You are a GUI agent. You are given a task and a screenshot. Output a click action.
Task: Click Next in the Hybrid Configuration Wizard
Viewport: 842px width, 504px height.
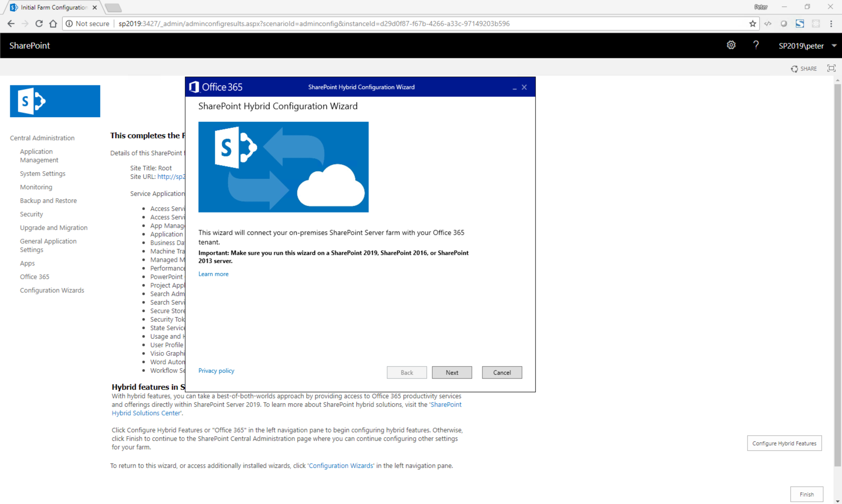(x=451, y=372)
